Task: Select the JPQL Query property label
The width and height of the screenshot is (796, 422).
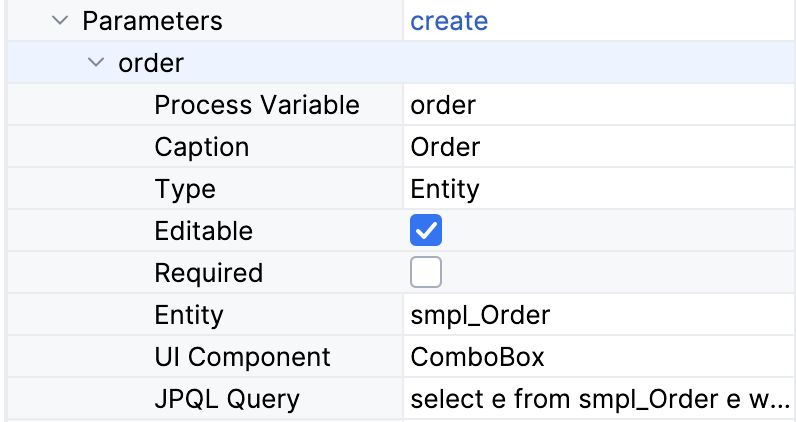Action: (227, 399)
